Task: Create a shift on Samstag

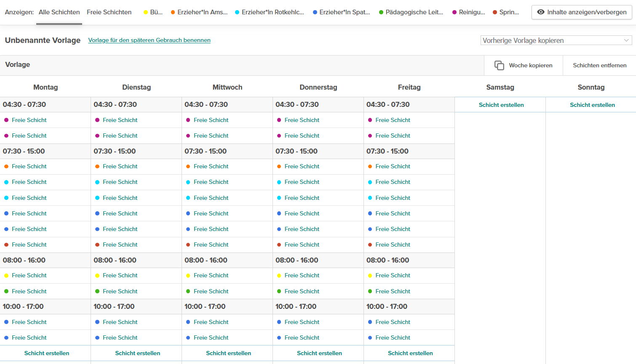Action: (x=501, y=105)
